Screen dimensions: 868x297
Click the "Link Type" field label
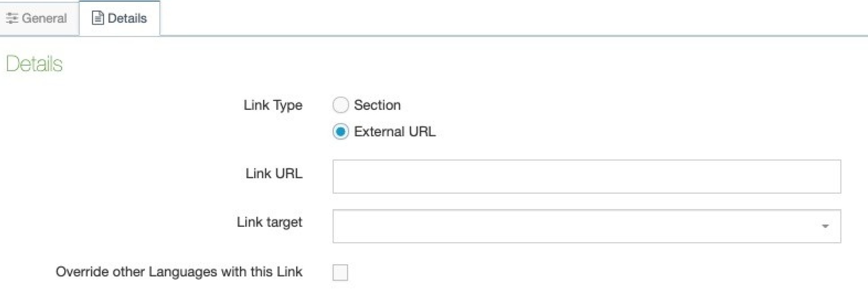click(x=273, y=105)
